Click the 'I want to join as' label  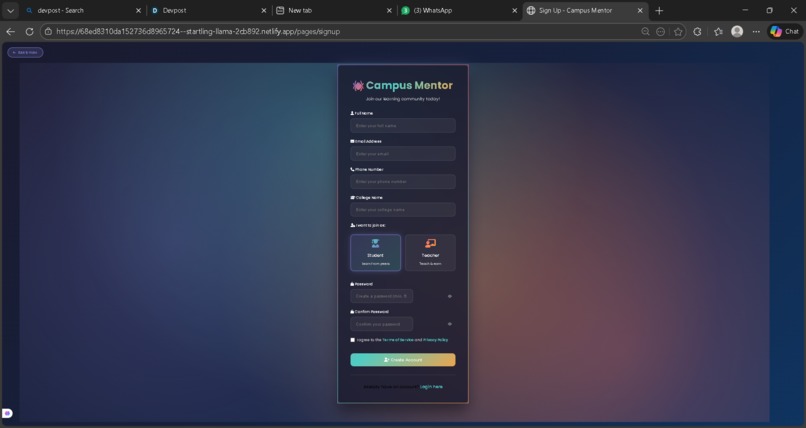pyautogui.click(x=368, y=225)
